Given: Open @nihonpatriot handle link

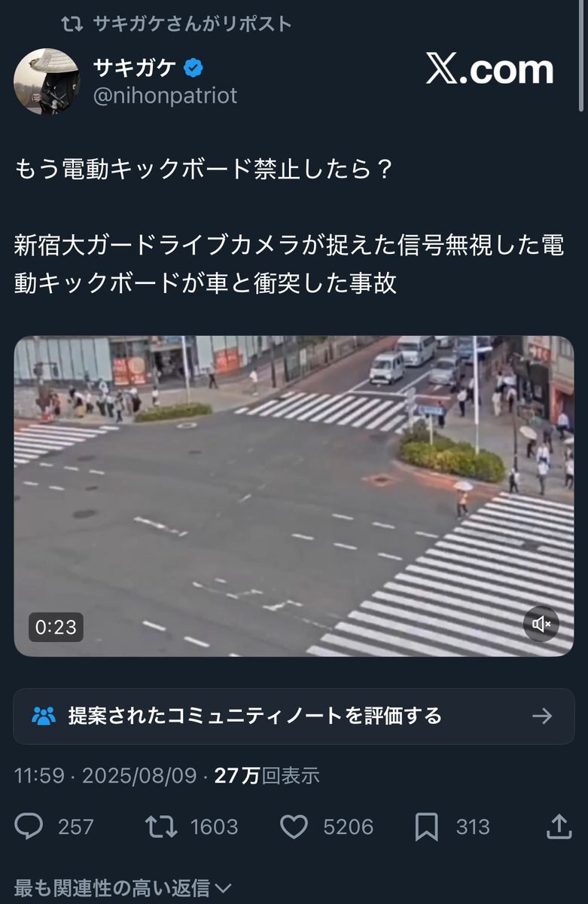Looking at the screenshot, I should click(165, 96).
